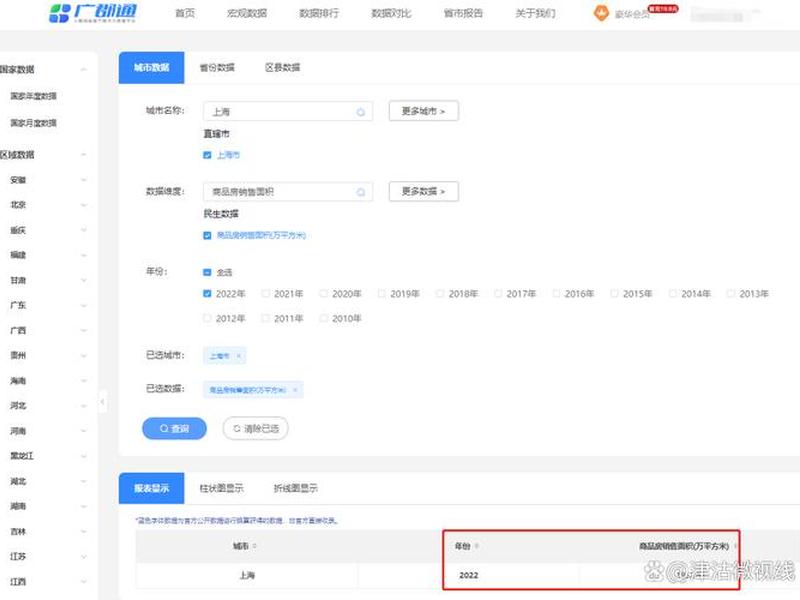Viewport: 800px width, 600px height.
Task: Click the 豪华会员 membership link
Action: tap(632, 14)
